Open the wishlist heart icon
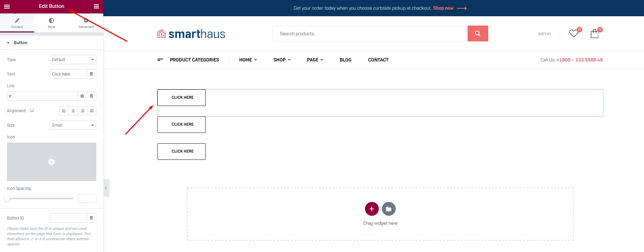The image size is (644, 252). 574,33
